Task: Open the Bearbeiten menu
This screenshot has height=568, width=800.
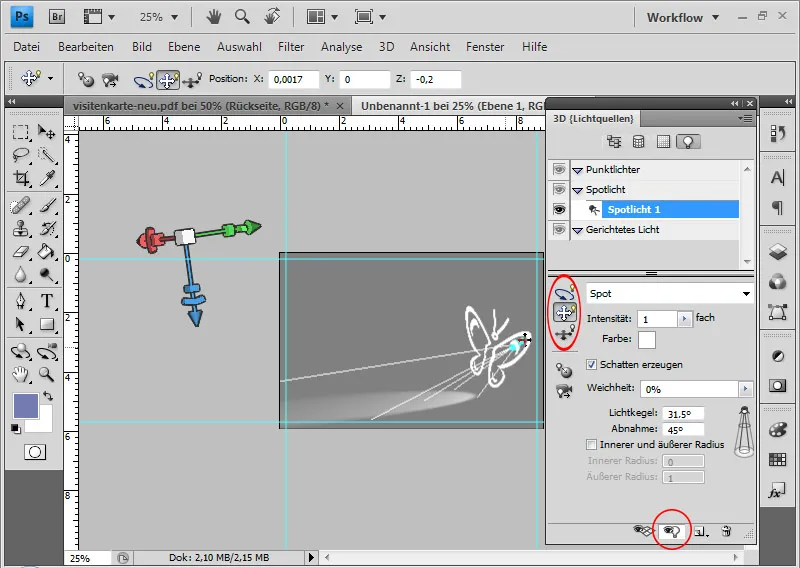Action: [x=86, y=47]
